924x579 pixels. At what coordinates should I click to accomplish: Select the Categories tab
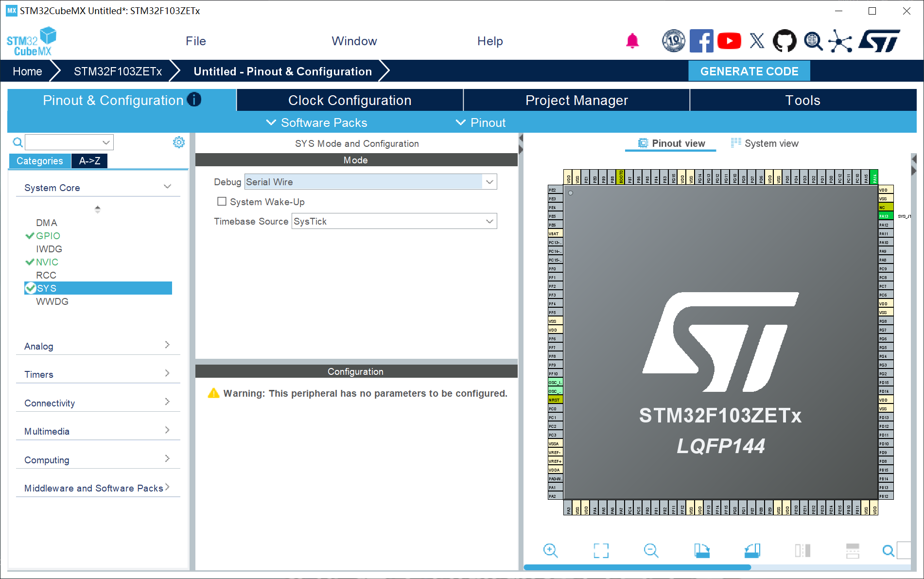tap(40, 161)
